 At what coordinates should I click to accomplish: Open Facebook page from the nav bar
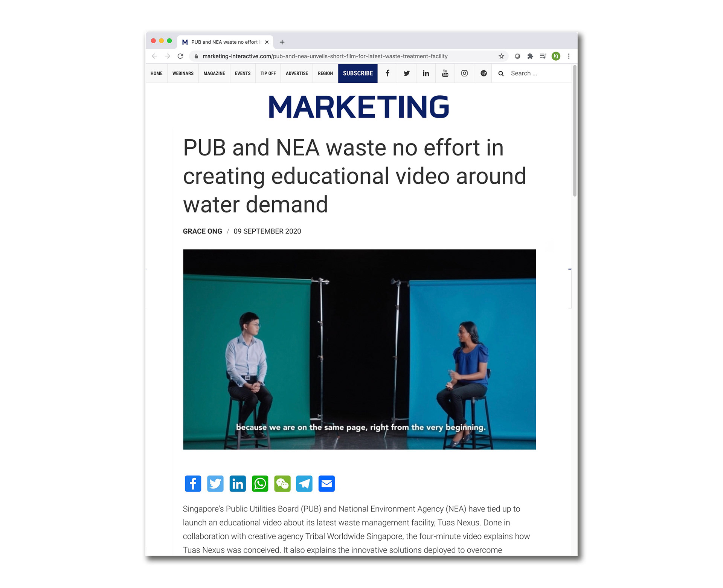(x=387, y=73)
